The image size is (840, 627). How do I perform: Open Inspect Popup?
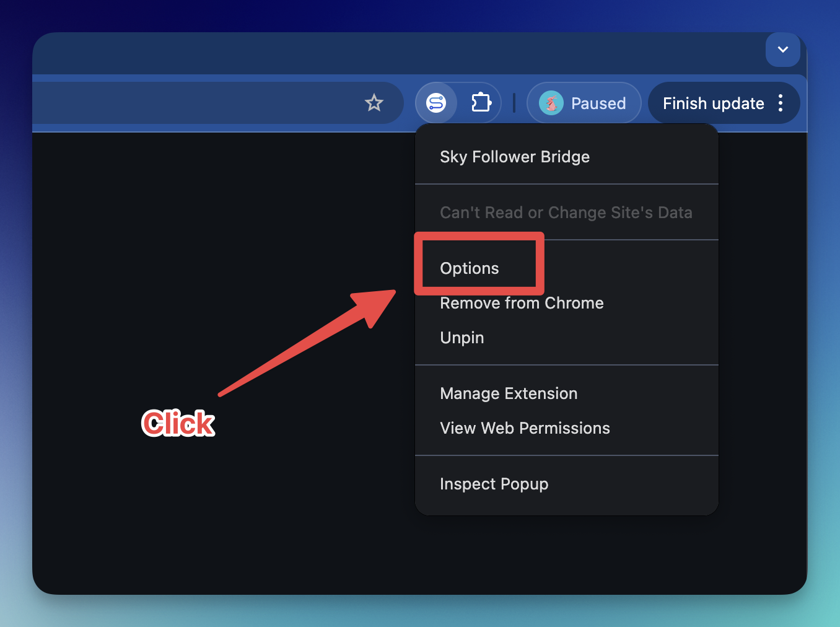(494, 484)
